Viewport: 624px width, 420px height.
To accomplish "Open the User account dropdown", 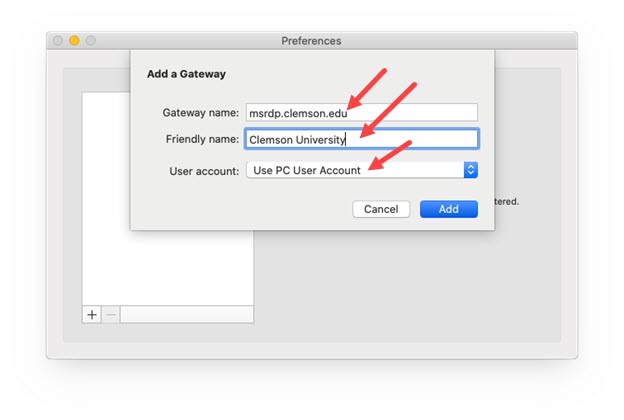I will [362, 170].
